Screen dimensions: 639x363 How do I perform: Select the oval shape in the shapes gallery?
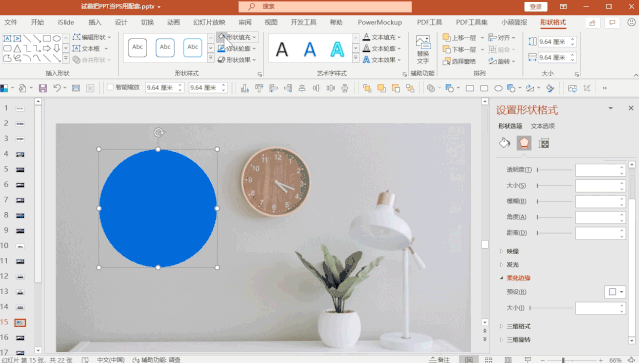coord(57,39)
